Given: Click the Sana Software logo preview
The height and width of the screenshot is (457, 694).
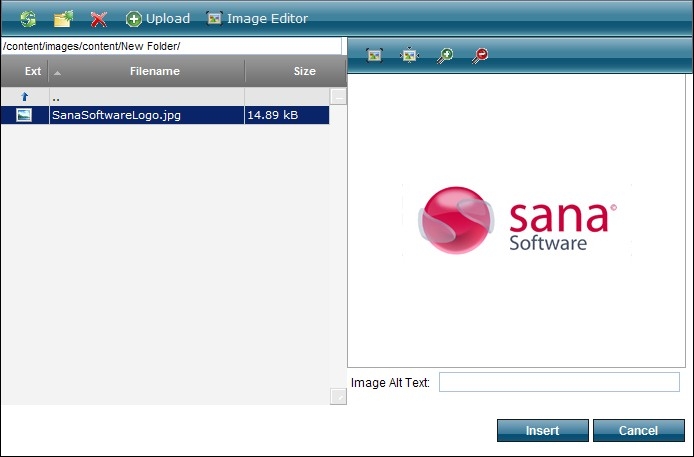Looking at the screenshot, I should click(x=517, y=220).
